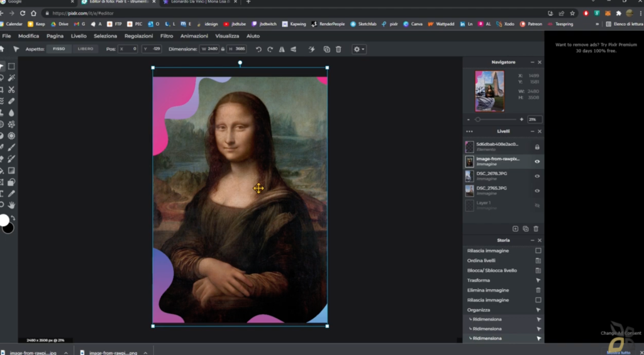Show the hidden Layer 1

(x=537, y=205)
